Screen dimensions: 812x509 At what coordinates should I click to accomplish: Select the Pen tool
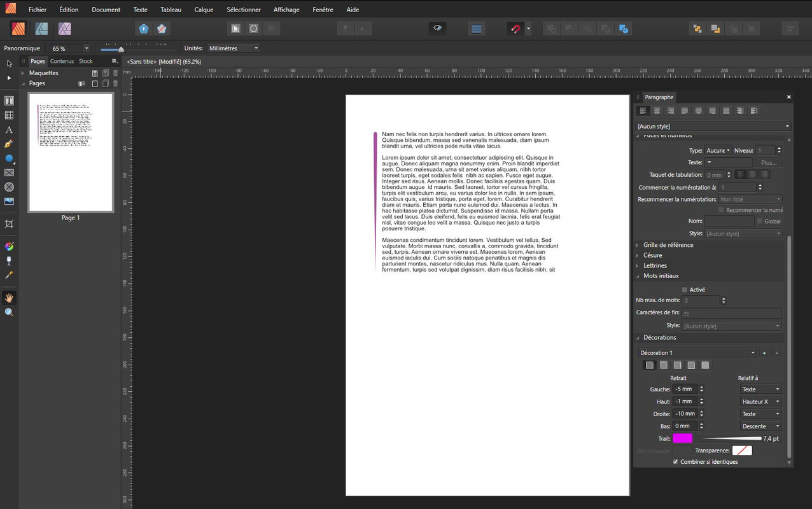9,144
